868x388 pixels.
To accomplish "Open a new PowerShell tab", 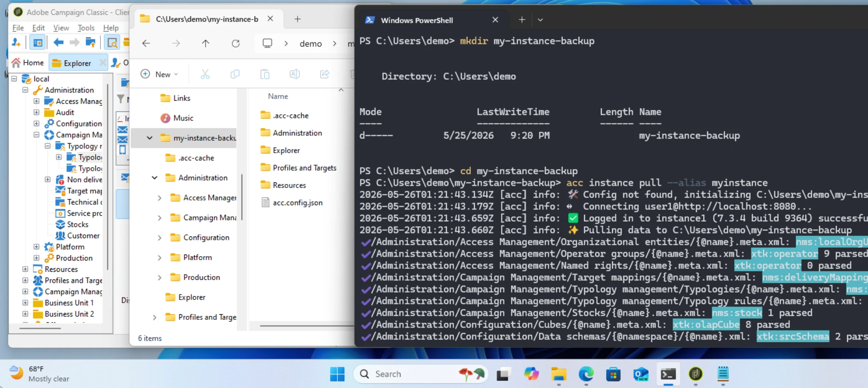I will pos(522,20).
